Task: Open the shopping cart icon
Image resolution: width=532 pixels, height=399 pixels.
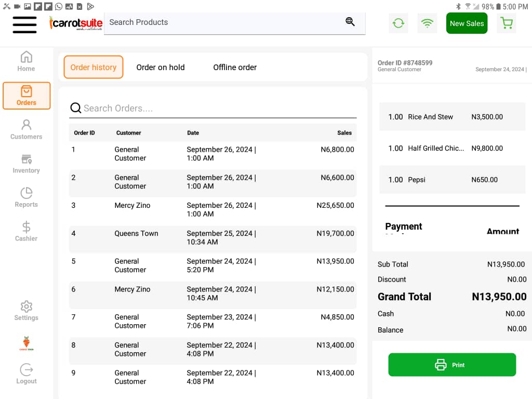Action: (x=506, y=23)
